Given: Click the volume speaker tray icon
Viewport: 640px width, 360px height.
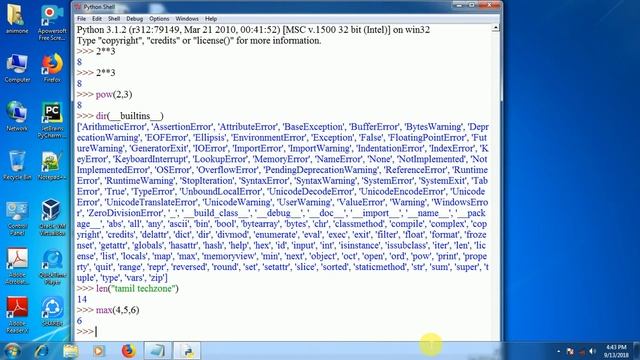Looking at the screenshot, I should pyautogui.click(x=592, y=351).
